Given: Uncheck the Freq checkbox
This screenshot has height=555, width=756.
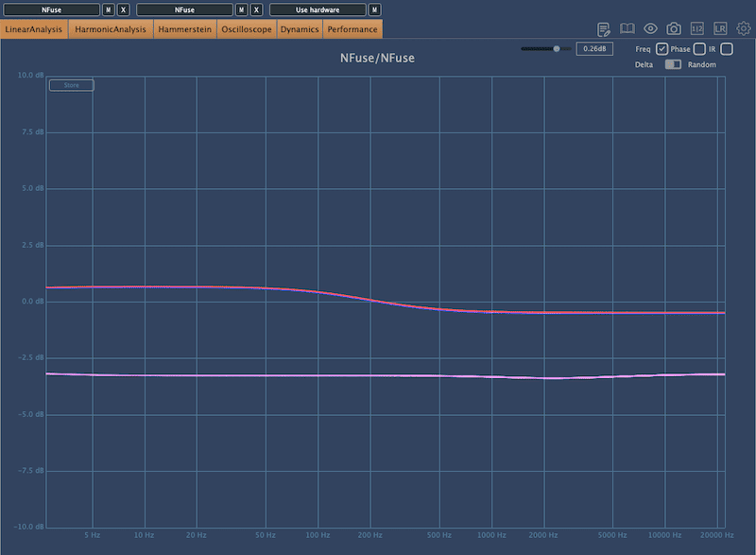Looking at the screenshot, I should click(661, 49).
